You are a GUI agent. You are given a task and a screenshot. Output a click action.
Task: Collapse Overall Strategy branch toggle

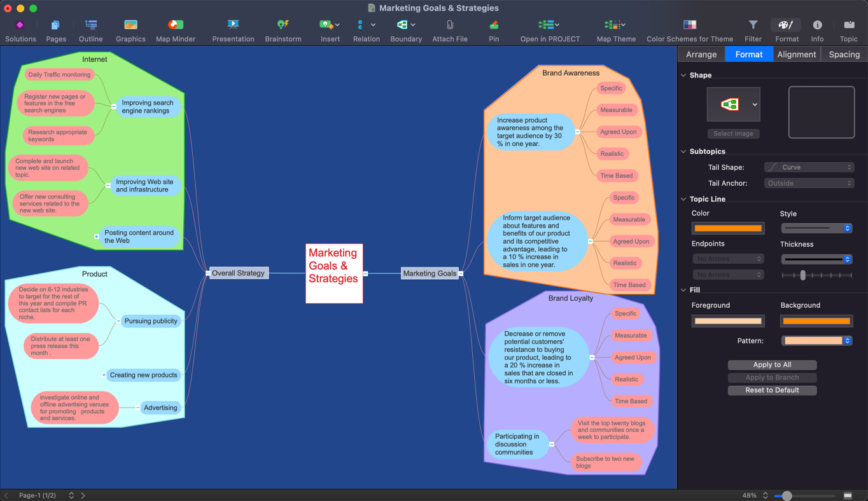208,273
